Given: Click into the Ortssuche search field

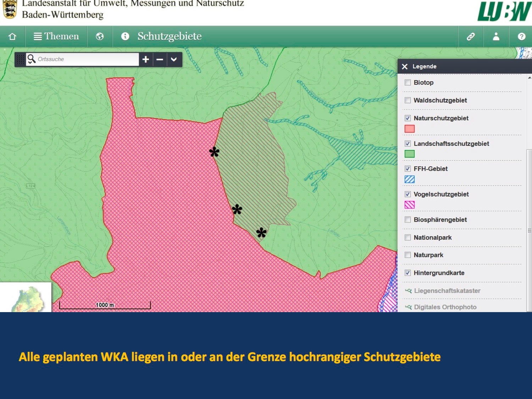Looking at the screenshot, I should (86, 59).
